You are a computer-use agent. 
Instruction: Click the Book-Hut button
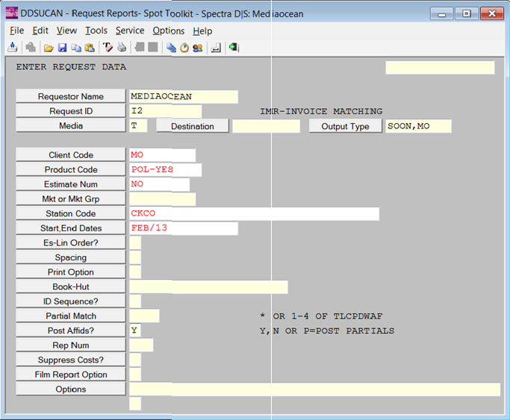pyautogui.click(x=71, y=286)
